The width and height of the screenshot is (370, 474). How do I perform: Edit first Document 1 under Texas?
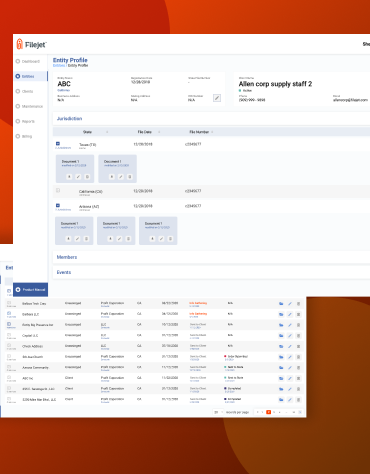coord(78,177)
